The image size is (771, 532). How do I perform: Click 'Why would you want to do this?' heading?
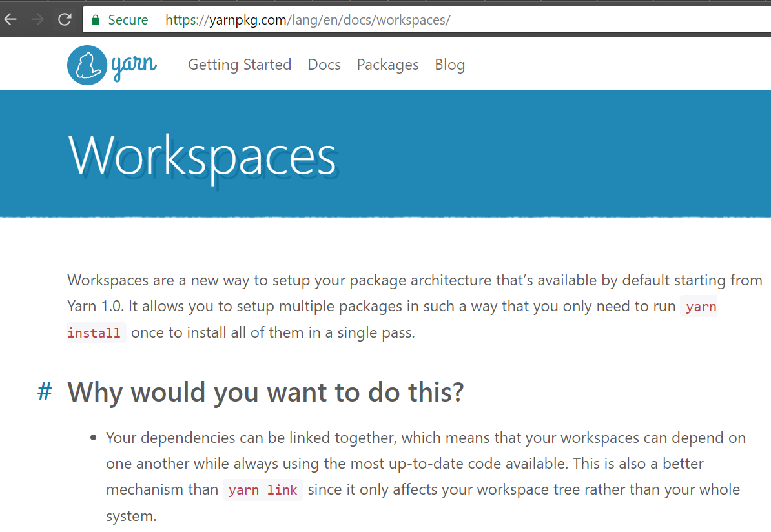[265, 393]
